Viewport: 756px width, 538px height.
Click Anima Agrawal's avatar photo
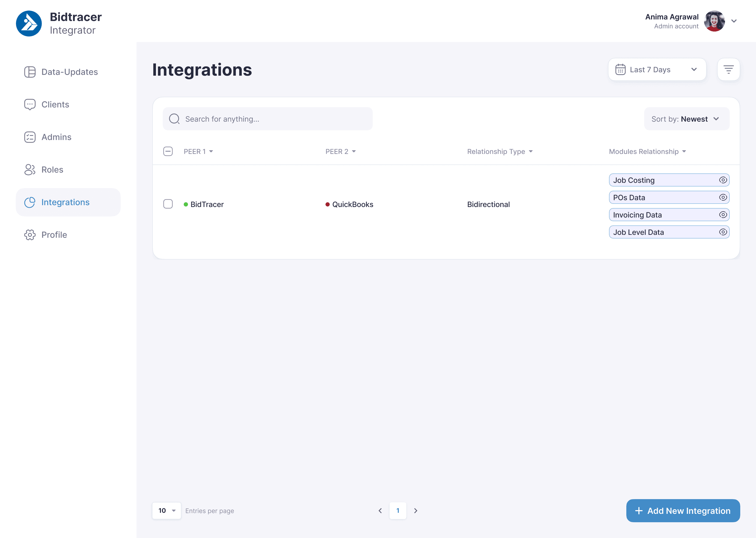(714, 21)
